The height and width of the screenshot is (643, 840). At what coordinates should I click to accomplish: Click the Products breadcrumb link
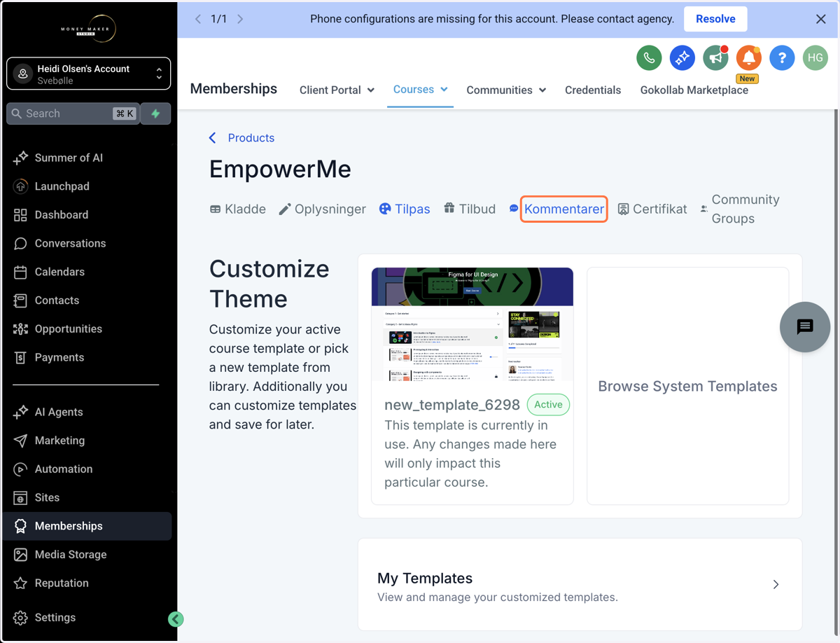point(251,138)
